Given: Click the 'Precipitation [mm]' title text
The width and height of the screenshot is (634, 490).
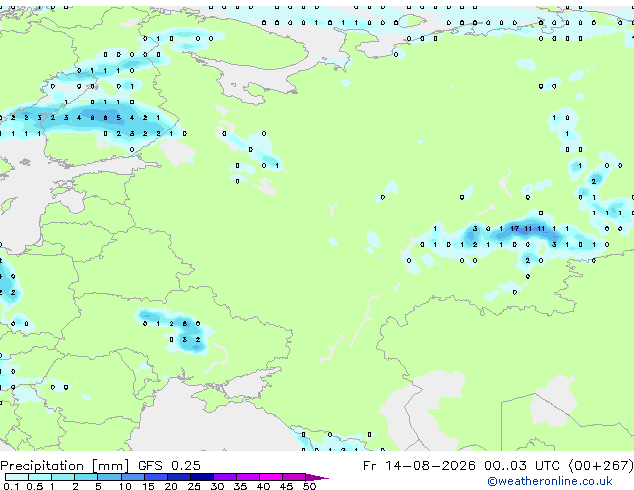Looking at the screenshot, I should click(65, 466).
